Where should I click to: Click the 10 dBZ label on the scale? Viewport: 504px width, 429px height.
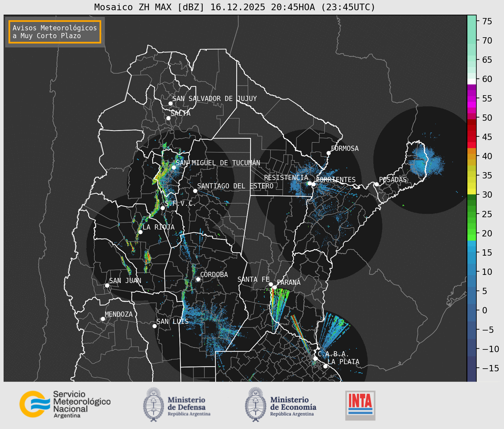click(487, 272)
